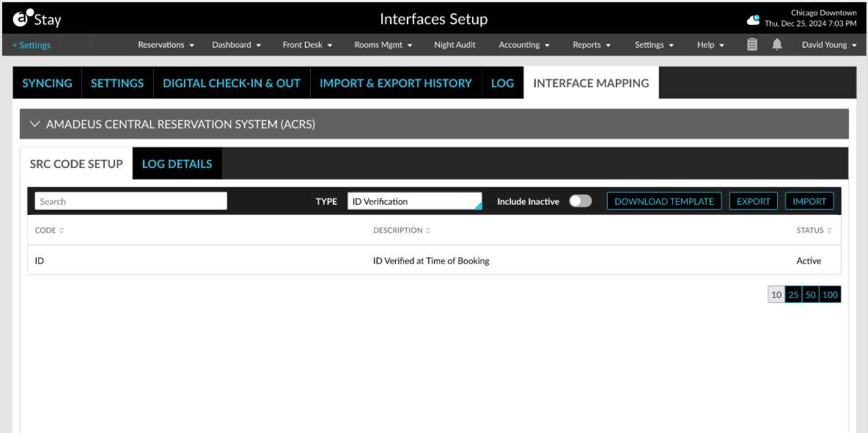Open the Accounting menu
Screen dimensions: 868x433
coord(524,45)
